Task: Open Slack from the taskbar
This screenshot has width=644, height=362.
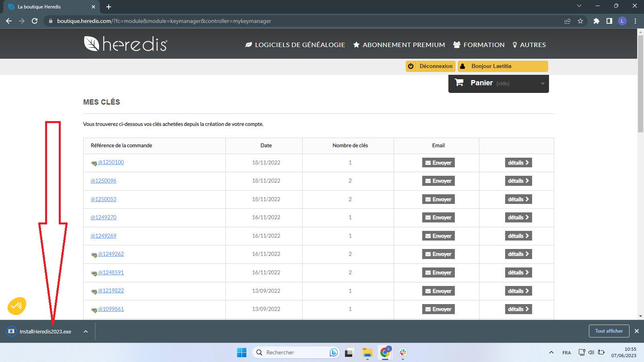Action: (x=403, y=352)
